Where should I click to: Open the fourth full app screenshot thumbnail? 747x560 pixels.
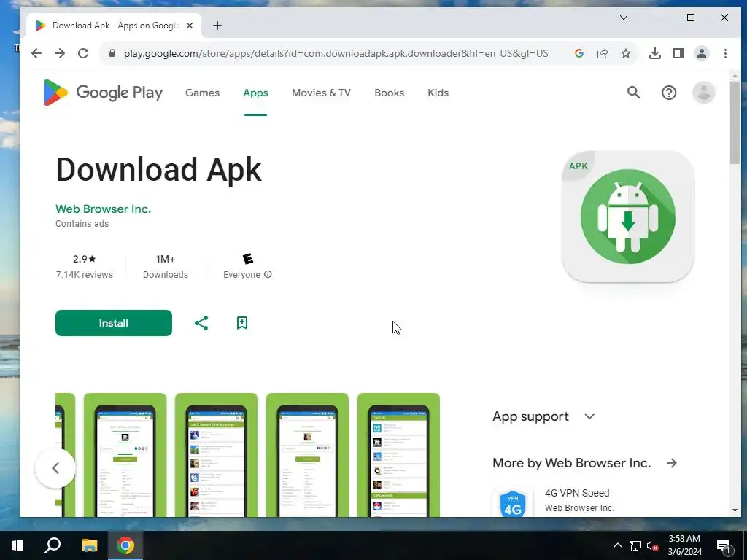(x=398, y=455)
